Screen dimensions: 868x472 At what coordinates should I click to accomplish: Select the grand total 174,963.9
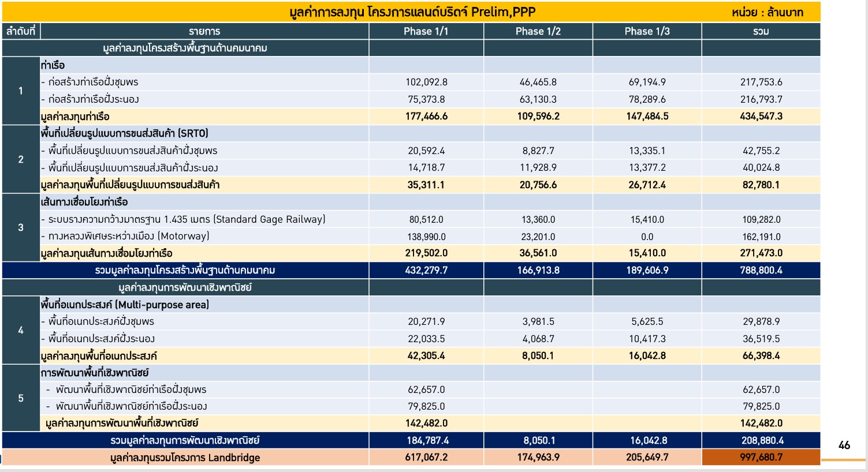538,458
